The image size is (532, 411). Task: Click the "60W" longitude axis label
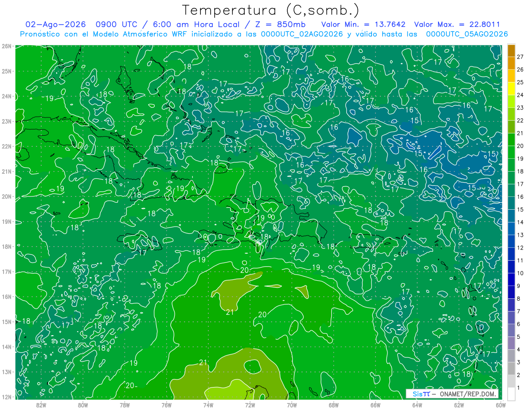pyautogui.click(x=501, y=405)
